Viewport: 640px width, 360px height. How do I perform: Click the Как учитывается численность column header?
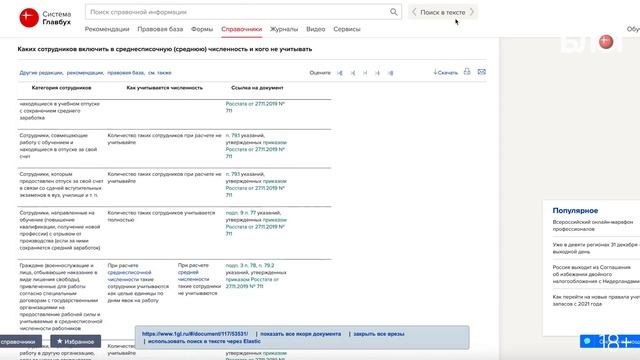[164, 88]
